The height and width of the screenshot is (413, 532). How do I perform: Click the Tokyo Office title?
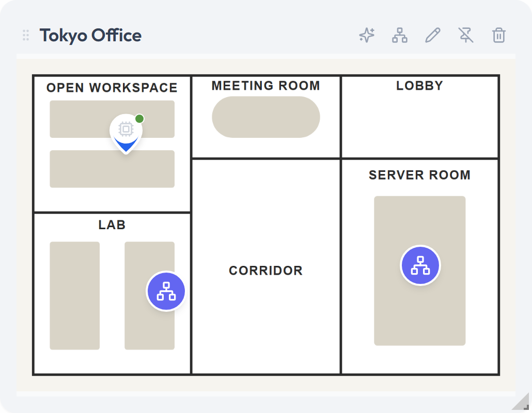(x=90, y=35)
